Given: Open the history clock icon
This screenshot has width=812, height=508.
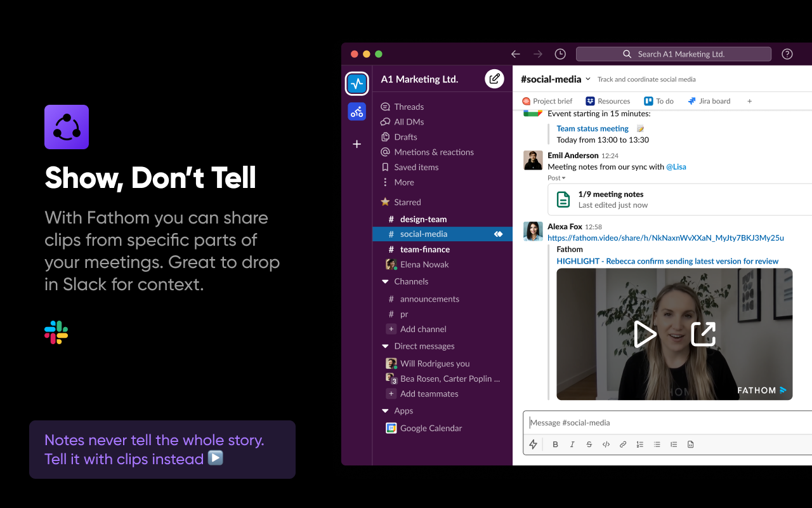Looking at the screenshot, I should pyautogui.click(x=560, y=54).
